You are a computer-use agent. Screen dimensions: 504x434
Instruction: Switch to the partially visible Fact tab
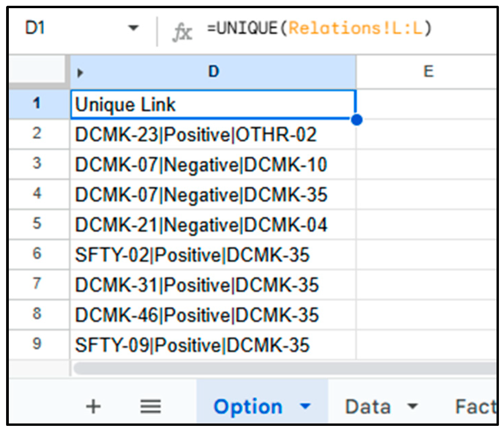(475, 406)
